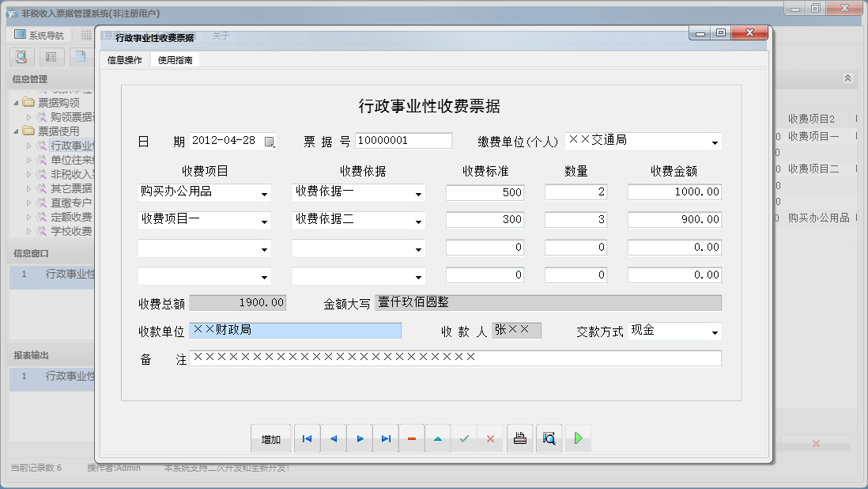Switch to the 使用指南 tab

(x=175, y=60)
